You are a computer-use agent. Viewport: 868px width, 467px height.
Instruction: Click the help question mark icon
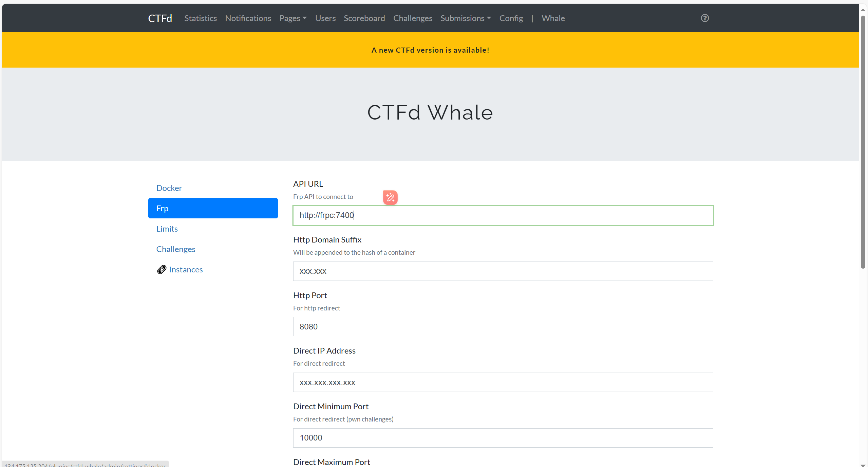(x=704, y=18)
